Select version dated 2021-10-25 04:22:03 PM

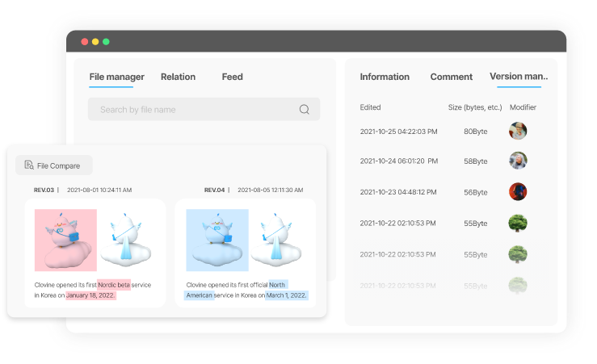pos(398,132)
